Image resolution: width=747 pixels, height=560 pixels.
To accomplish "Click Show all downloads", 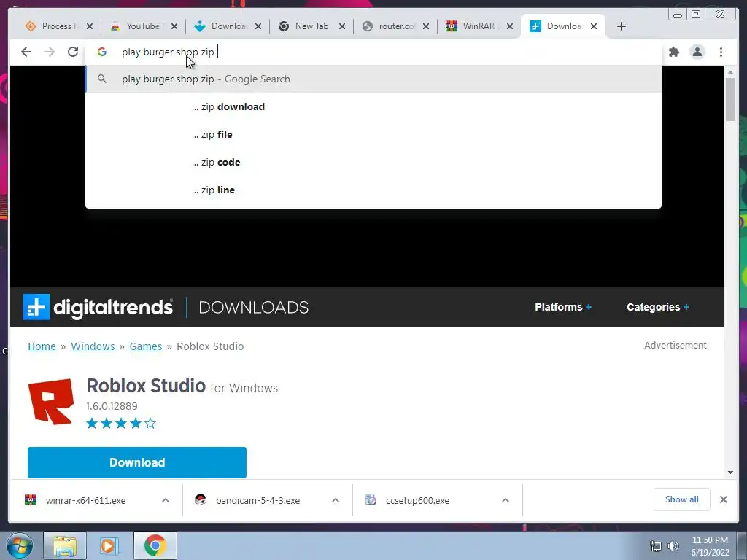I will [x=682, y=499].
